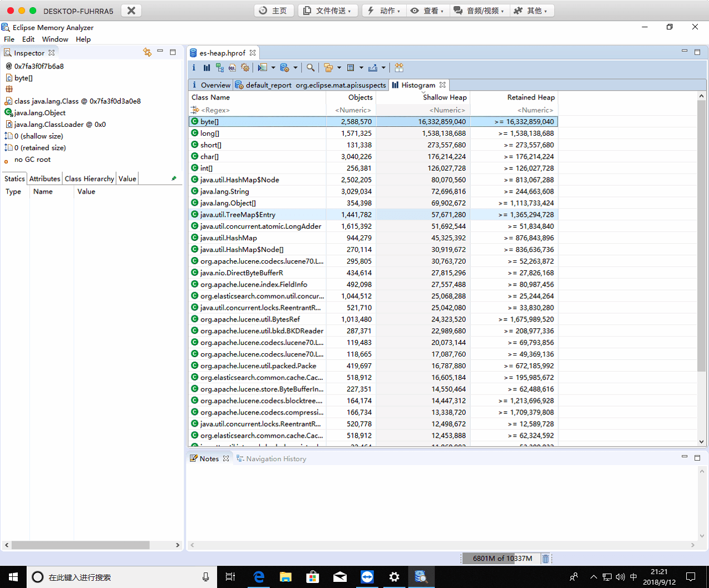
Task: Open the Edit menu
Action: [28, 39]
